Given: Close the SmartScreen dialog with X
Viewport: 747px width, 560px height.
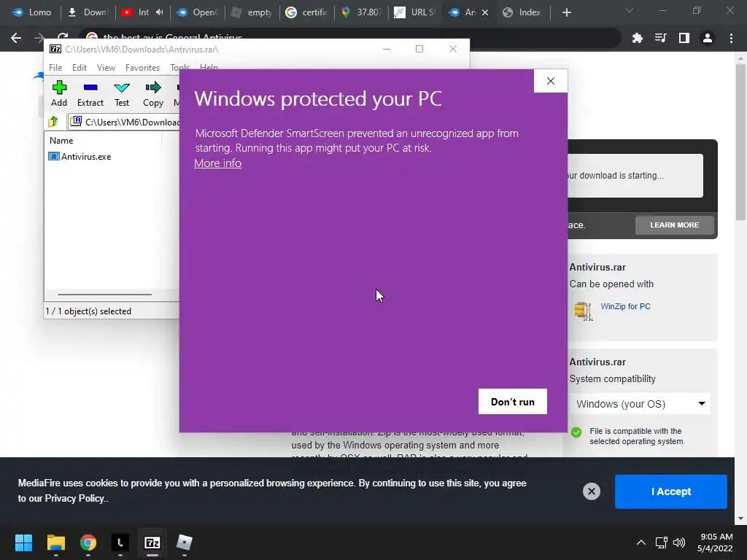Looking at the screenshot, I should [x=551, y=81].
